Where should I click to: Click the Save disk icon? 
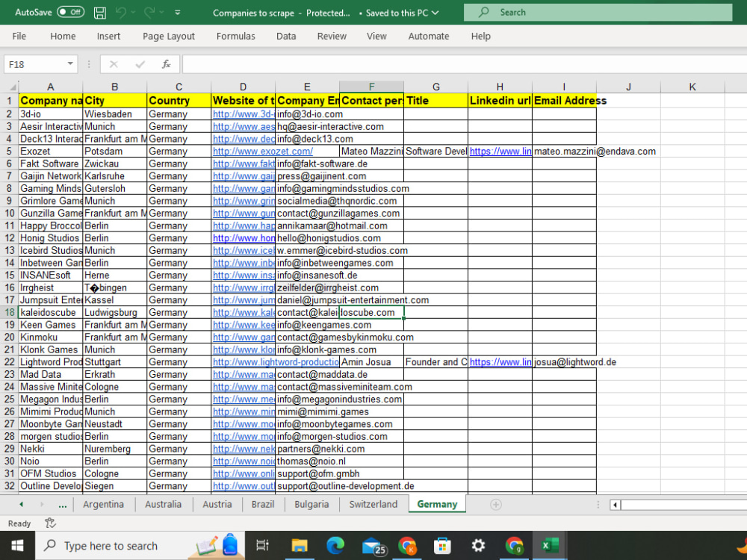click(100, 13)
